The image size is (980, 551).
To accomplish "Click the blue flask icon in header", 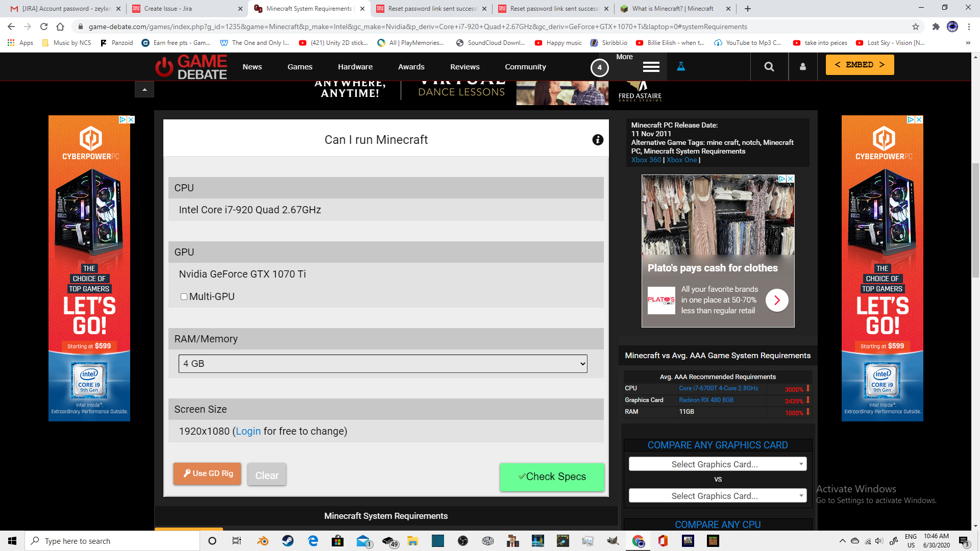I will point(681,66).
